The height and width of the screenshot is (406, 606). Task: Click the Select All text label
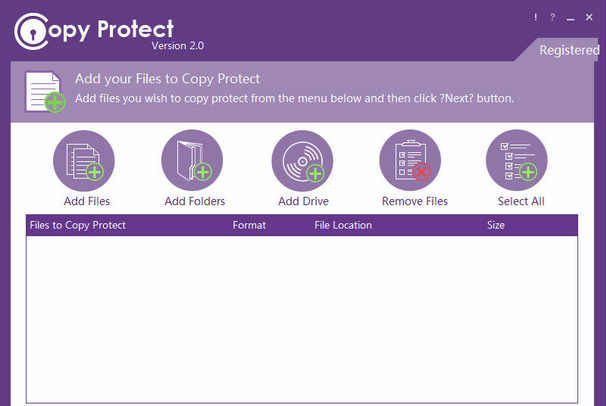coord(521,201)
